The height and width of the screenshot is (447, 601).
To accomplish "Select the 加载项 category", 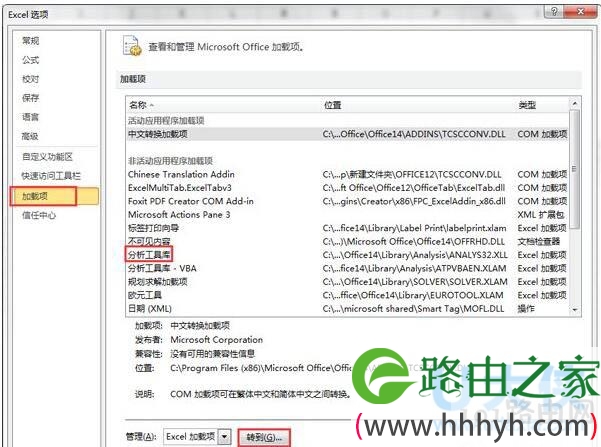I will pos(54,196).
